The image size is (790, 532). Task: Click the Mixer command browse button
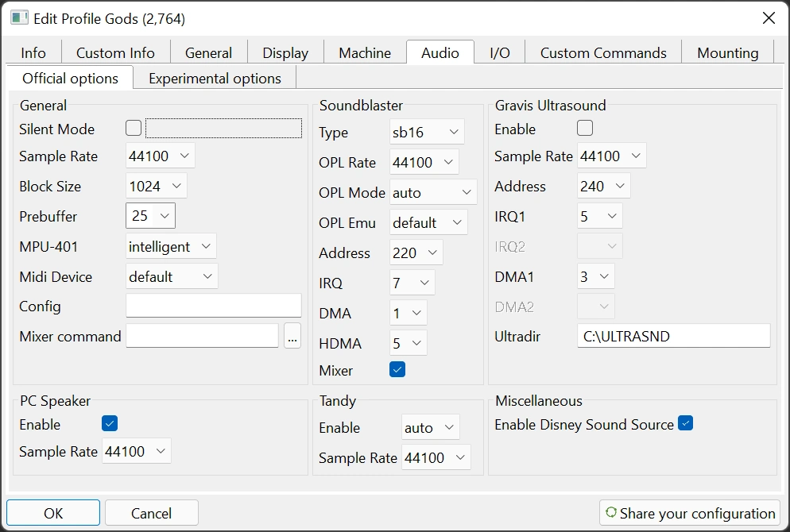click(292, 336)
